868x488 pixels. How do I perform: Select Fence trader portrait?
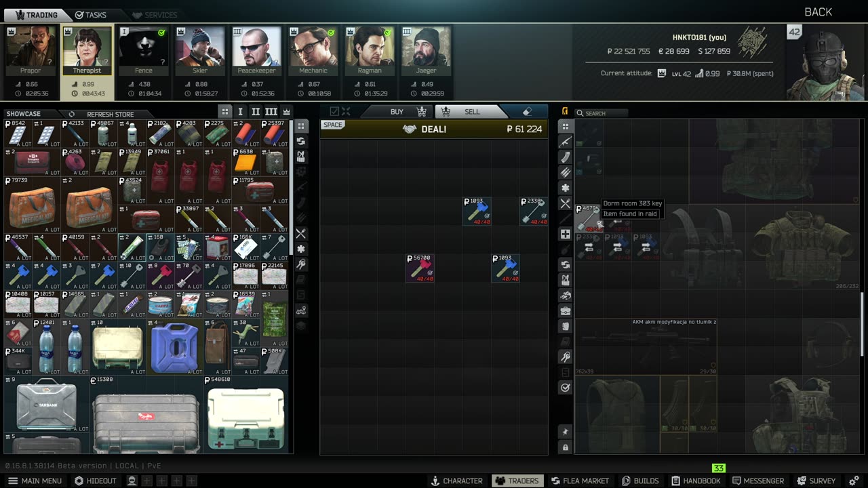pos(143,52)
